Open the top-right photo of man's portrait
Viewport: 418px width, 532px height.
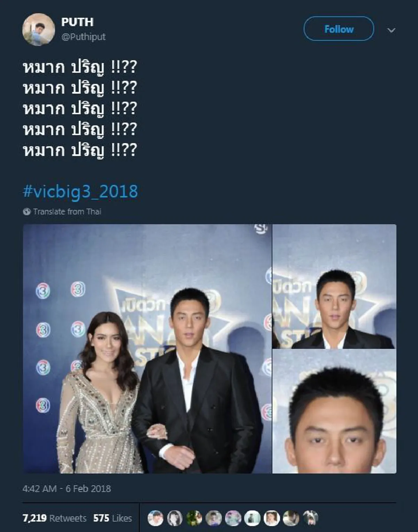click(x=334, y=287)
